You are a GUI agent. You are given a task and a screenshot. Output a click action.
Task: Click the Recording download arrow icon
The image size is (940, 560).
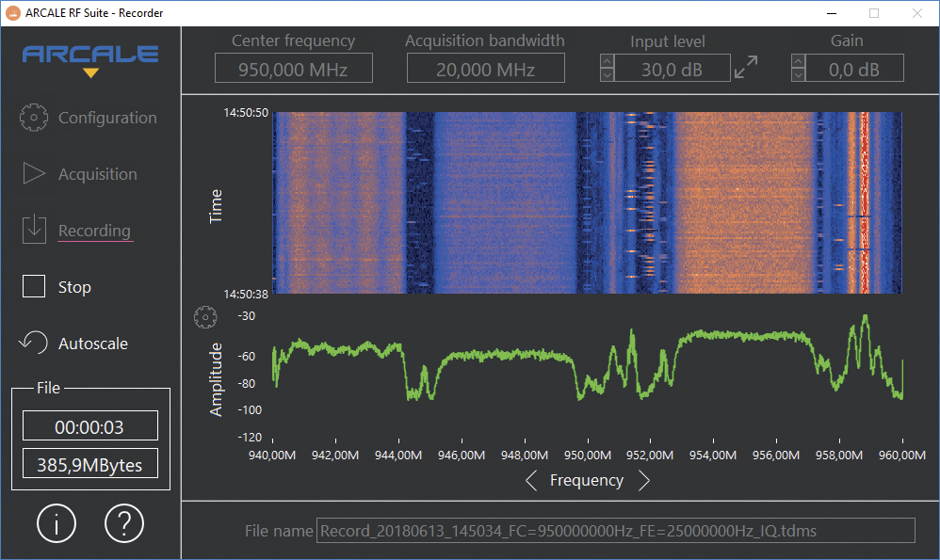34,230
